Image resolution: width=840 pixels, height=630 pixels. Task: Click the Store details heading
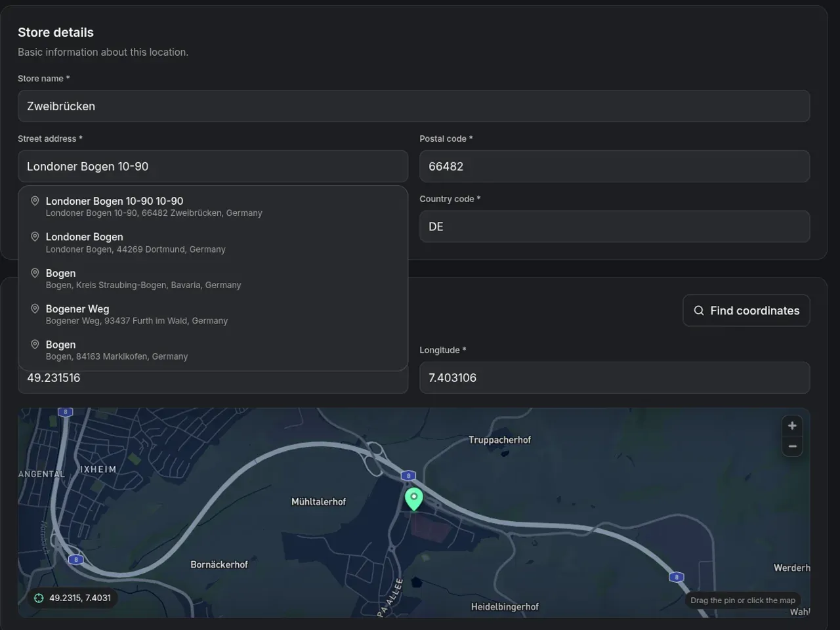56,32
